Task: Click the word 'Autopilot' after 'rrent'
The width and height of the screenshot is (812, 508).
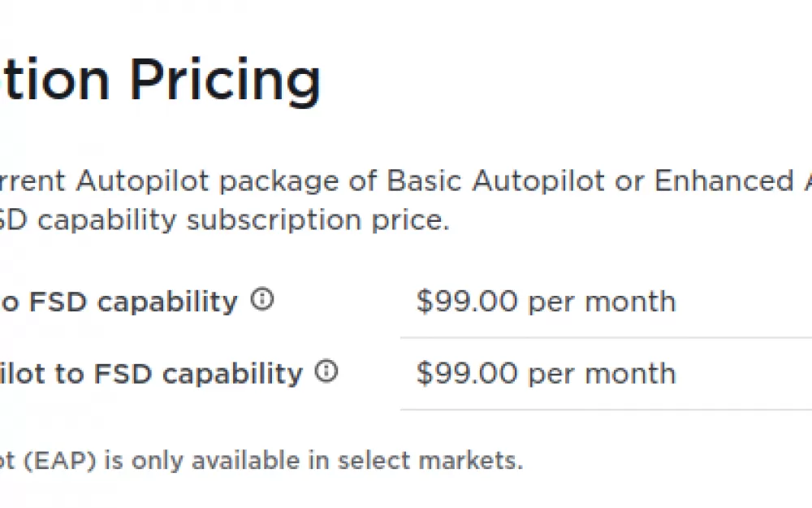Action: [x=142, y=181]
